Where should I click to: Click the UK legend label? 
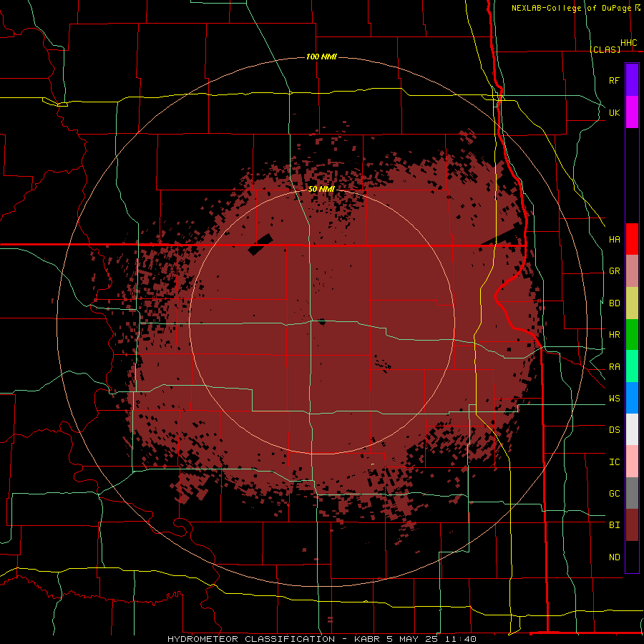coord(614,112)
